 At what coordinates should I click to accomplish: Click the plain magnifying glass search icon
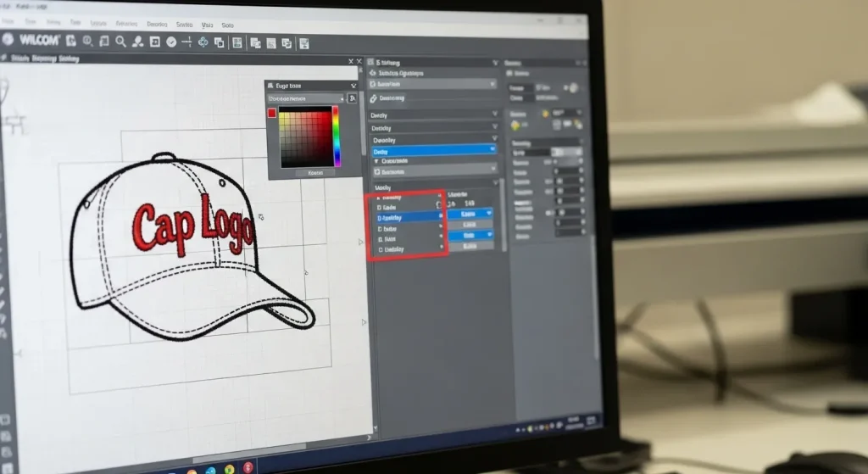(120, 42)
